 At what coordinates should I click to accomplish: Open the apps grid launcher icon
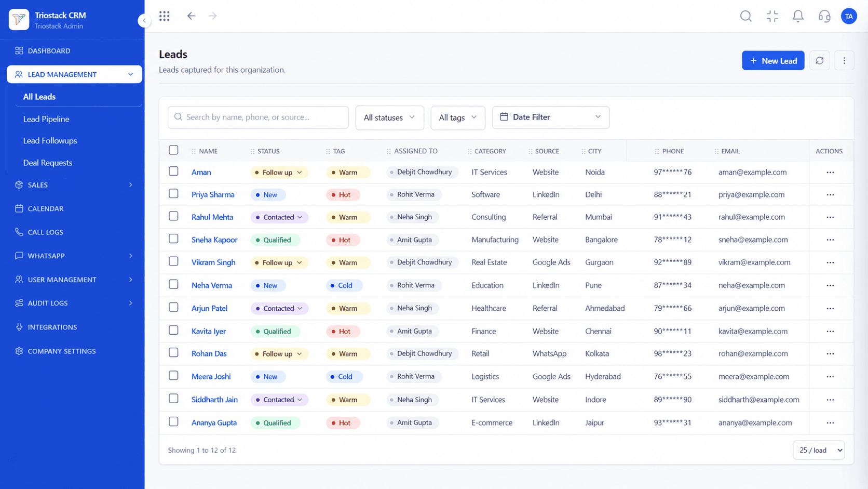tap(165, 16)
